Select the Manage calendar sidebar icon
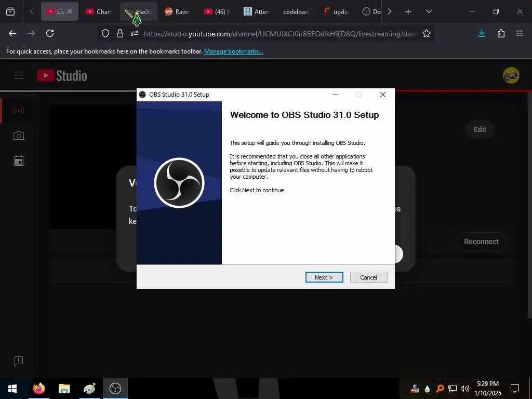The image size is (532, 399). tap(19, 161)
